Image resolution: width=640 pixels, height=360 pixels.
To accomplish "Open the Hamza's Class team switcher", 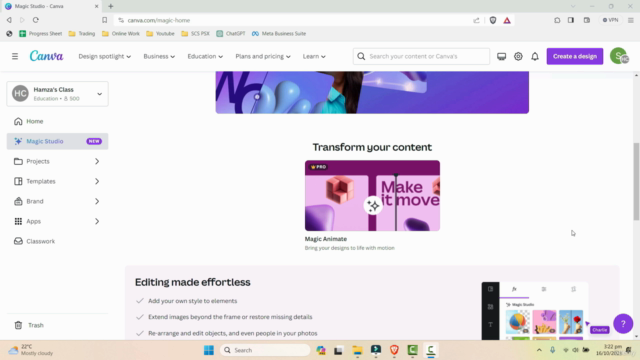I will pos(58,94).
